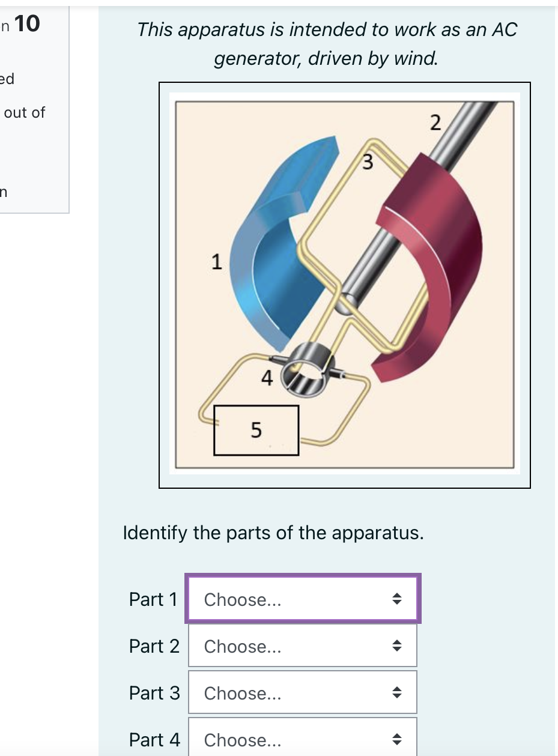
Task: Select the question number 10 heading
Action: tap(28, 23)
